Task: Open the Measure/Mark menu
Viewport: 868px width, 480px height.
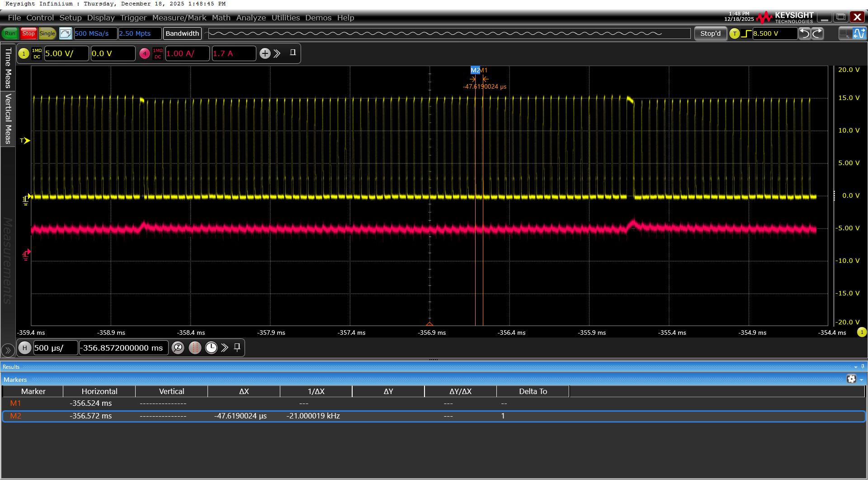Action: coord(179,18)
